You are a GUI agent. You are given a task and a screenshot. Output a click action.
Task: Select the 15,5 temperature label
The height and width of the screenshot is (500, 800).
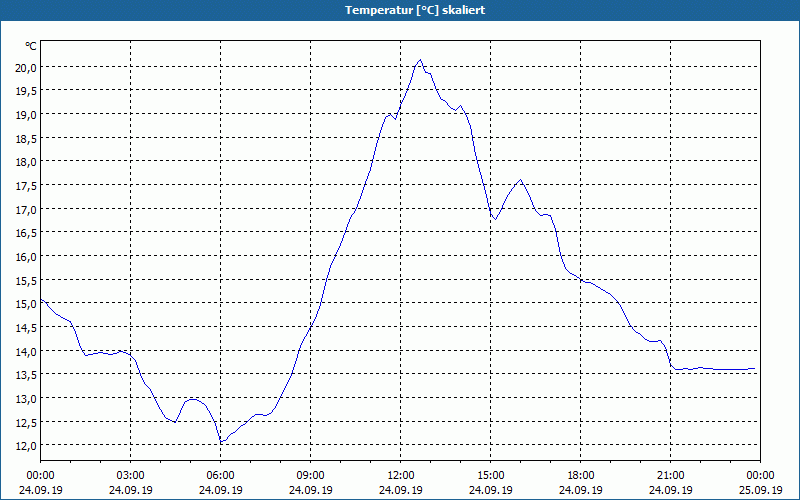(27, 280)
